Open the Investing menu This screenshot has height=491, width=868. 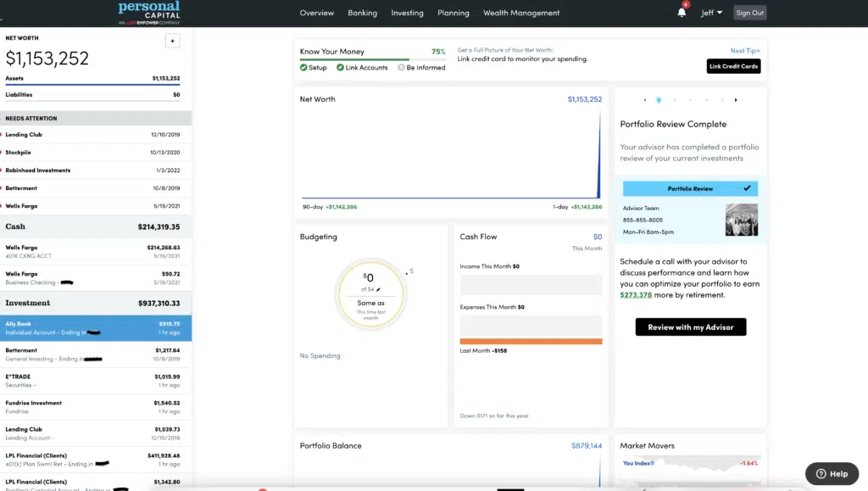pos(407,13)
